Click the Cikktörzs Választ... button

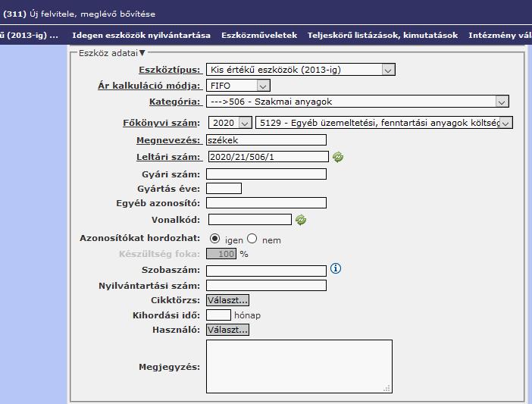point(227,300)
